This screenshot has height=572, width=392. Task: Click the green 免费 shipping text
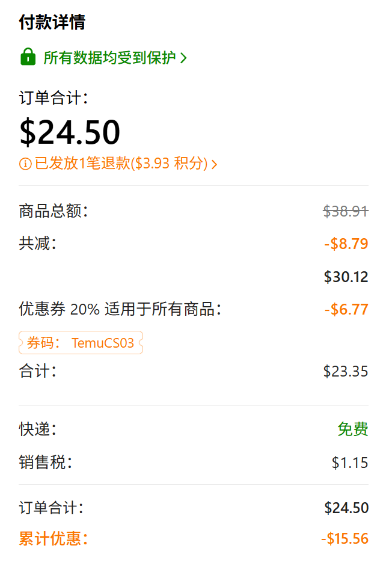(352, 429)
